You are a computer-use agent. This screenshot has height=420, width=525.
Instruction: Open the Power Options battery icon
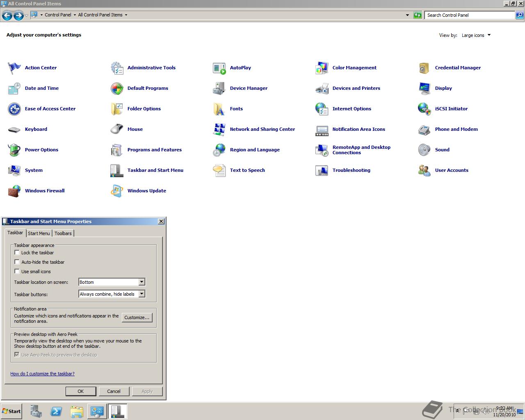coord(14,150)
